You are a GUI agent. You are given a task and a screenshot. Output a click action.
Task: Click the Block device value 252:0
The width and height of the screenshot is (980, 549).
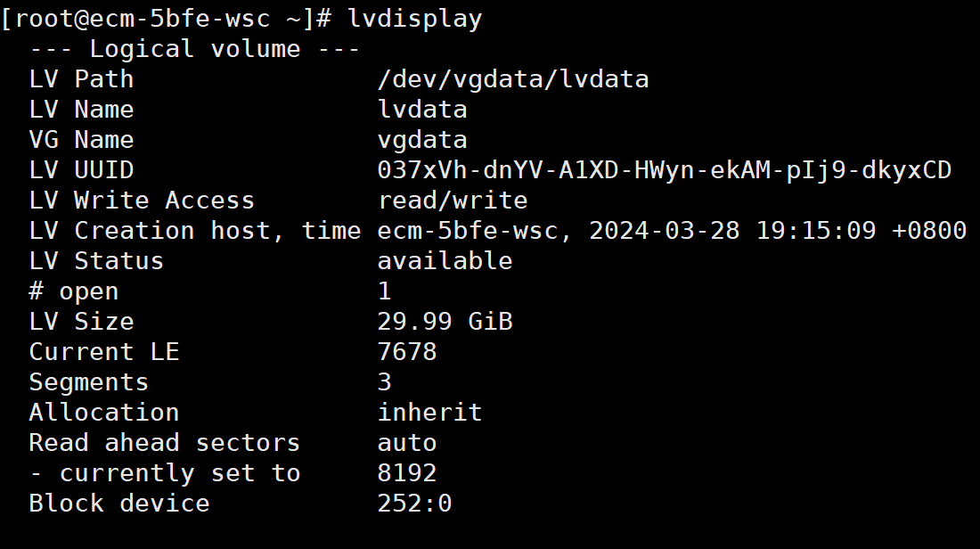click(x=414, y=504)
